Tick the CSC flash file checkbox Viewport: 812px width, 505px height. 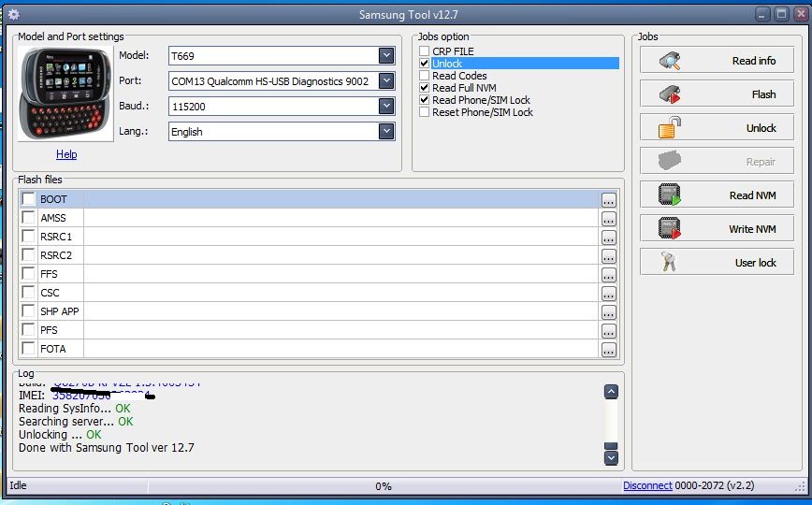28,292
